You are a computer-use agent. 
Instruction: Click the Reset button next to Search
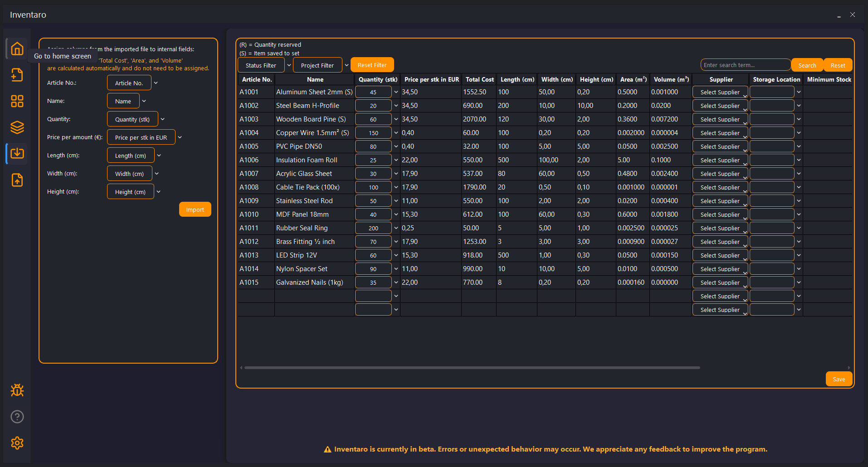838,65
